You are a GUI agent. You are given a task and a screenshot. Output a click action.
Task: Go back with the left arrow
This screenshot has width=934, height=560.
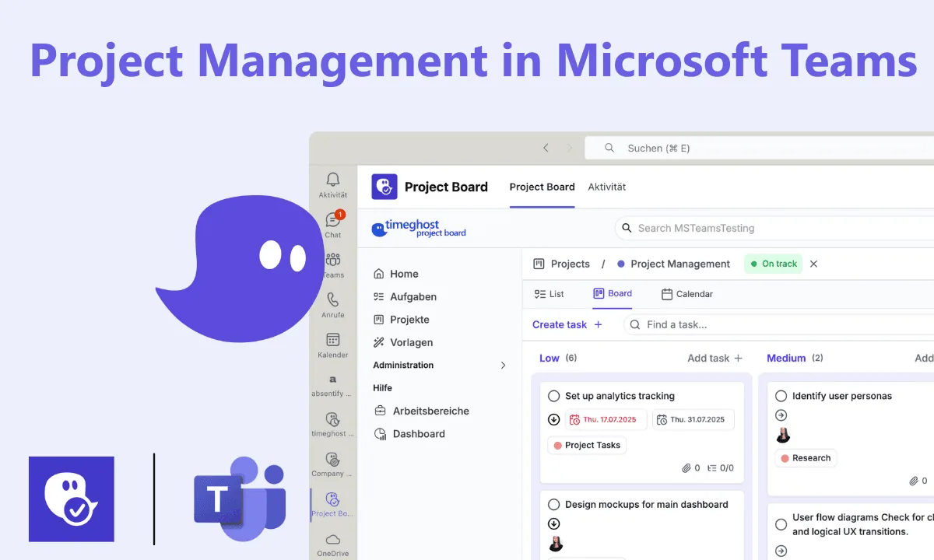546,148
